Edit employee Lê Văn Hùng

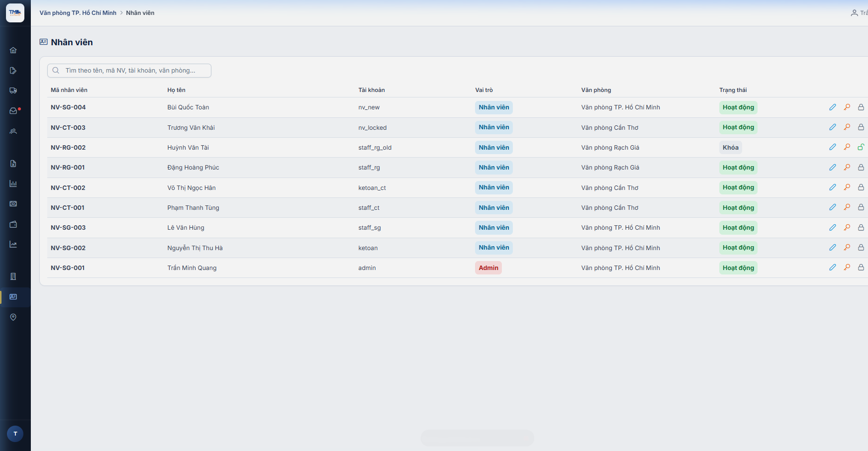point(833,228)
